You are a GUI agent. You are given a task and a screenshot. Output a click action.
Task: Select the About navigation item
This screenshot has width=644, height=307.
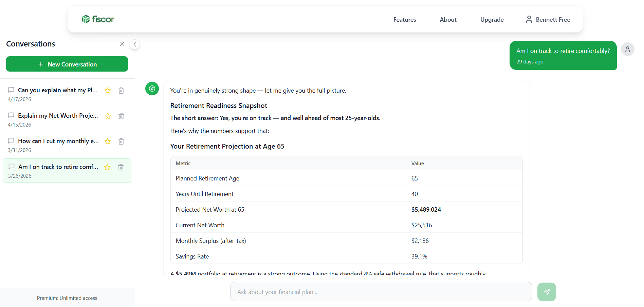point(448,19)
